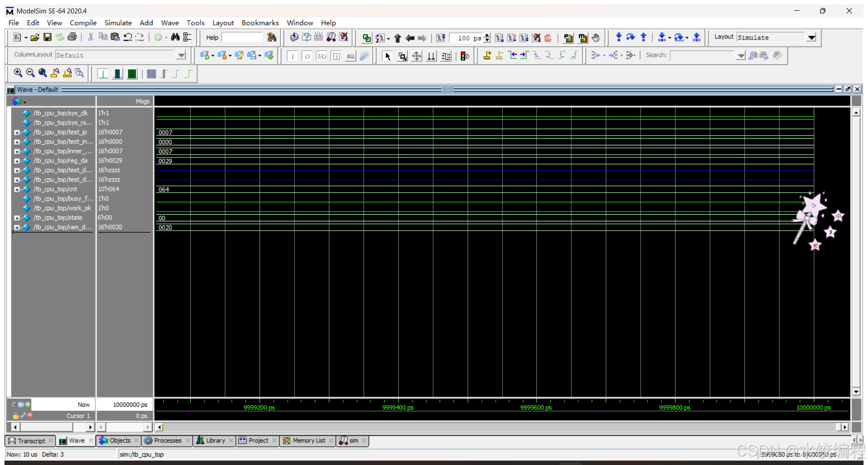
Task: Expand the /tb_cpu_top/test_ip signal
Action: (x=17, y=132)
